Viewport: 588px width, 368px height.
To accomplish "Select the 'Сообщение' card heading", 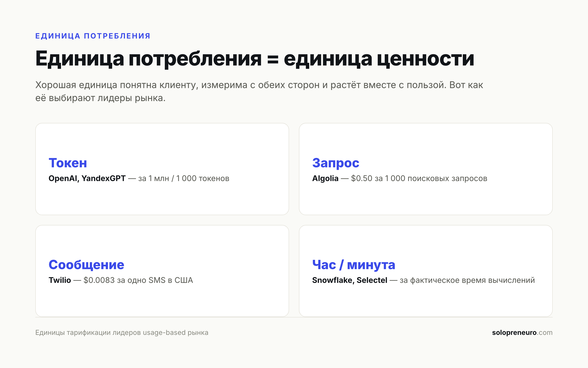I will pyautogui.click(x=86, y=265).
